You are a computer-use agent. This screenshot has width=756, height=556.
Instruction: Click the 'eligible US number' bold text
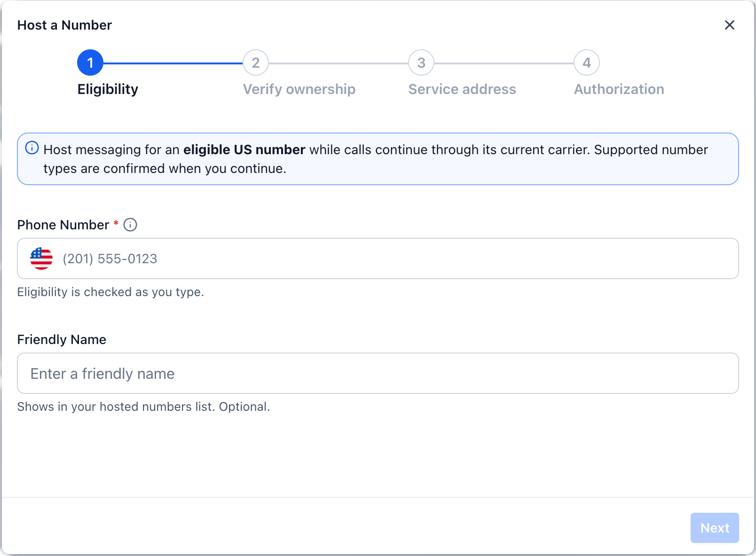click(244, 149)
